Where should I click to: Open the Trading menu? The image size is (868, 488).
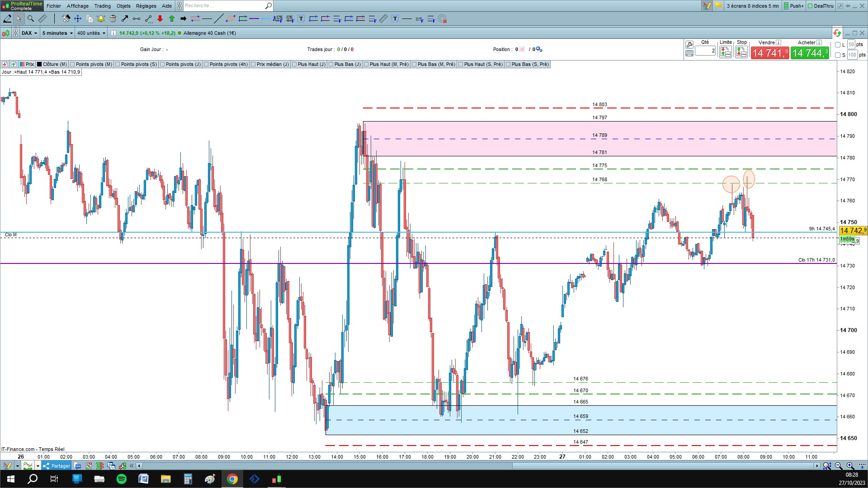102,6
